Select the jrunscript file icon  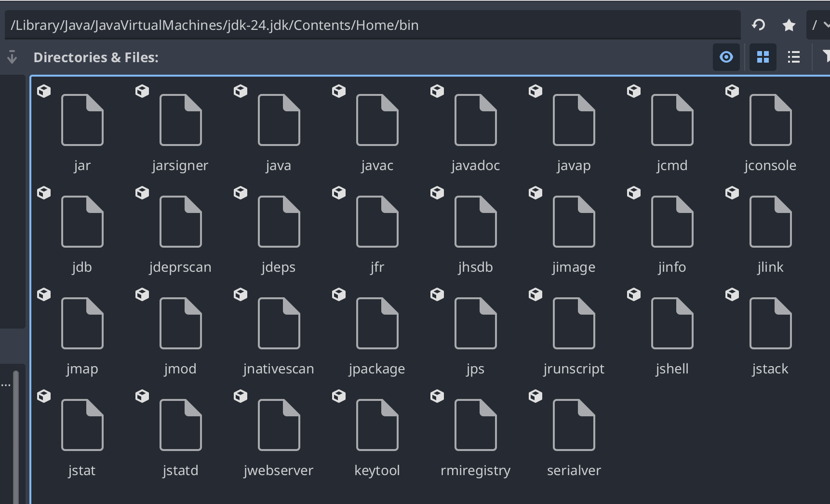click(574, 323)
